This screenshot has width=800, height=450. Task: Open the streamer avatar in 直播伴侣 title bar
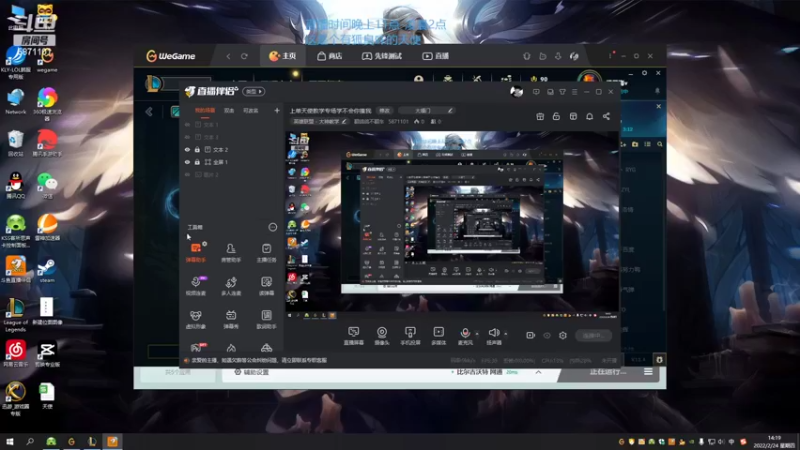(516, 91)
